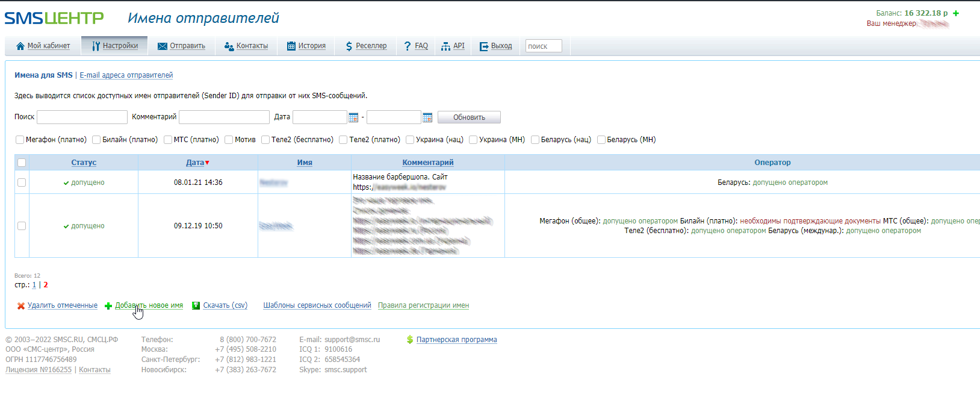The height and width of the screenshot is (418, 980).
Task: Open the Партнерская программа link
Action: (457, 340)
